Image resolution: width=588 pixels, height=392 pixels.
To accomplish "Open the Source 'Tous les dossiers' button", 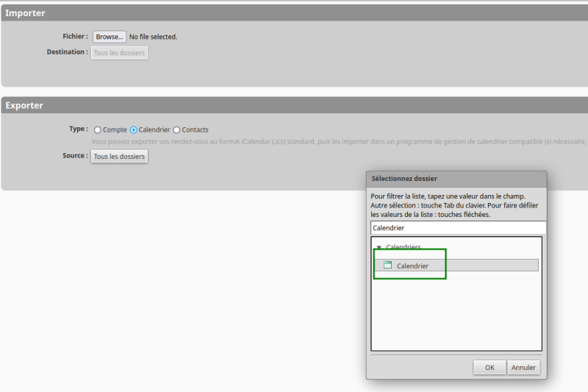I will 119,157.
